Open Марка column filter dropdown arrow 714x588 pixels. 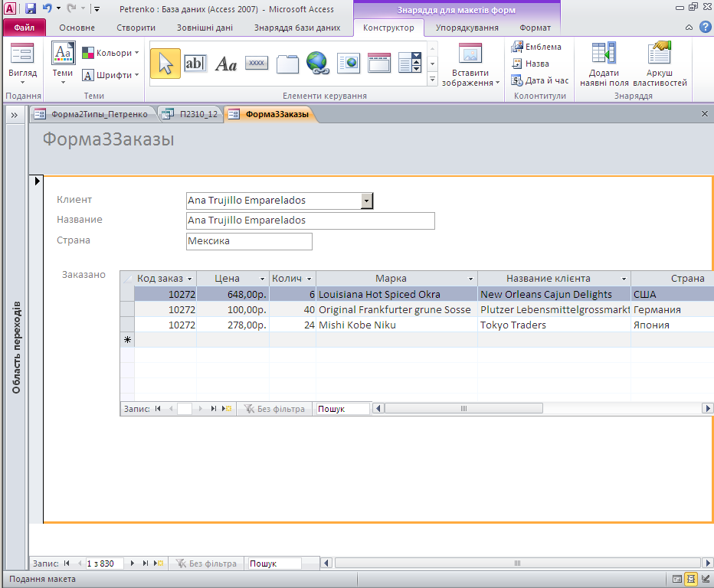(471, 279)
